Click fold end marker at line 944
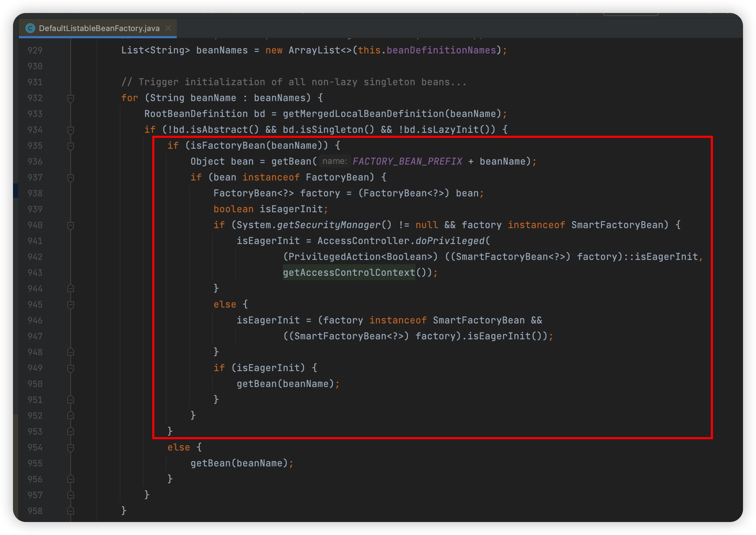756x535 pixels. pos(71,288)
